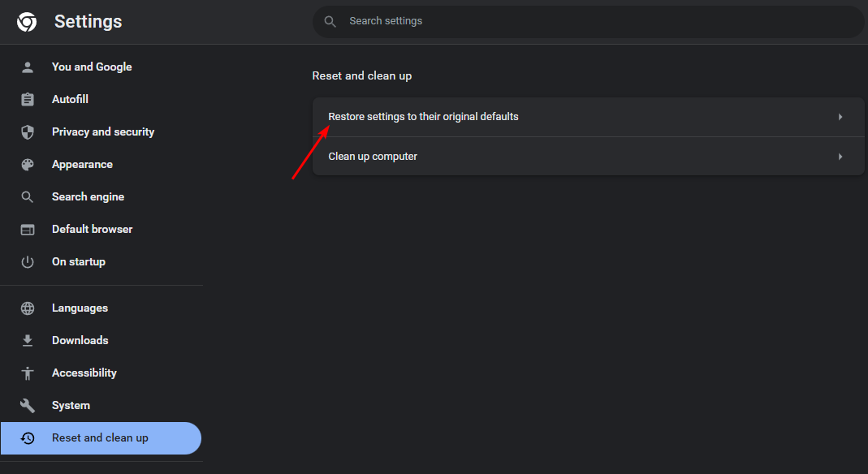The image size is (868, 474).
Task: Click the Search engine magnifier icon
Action: 28,197
